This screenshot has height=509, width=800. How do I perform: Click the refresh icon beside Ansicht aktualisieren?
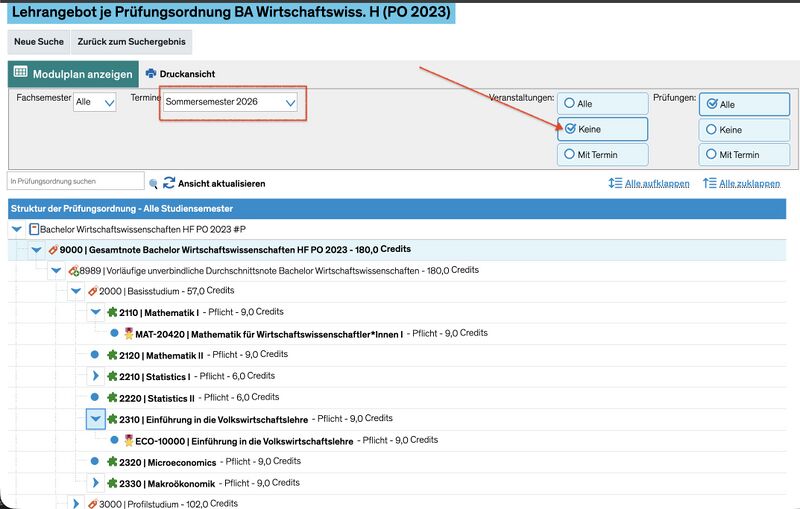pyautogui.click(x=169, y=183)
